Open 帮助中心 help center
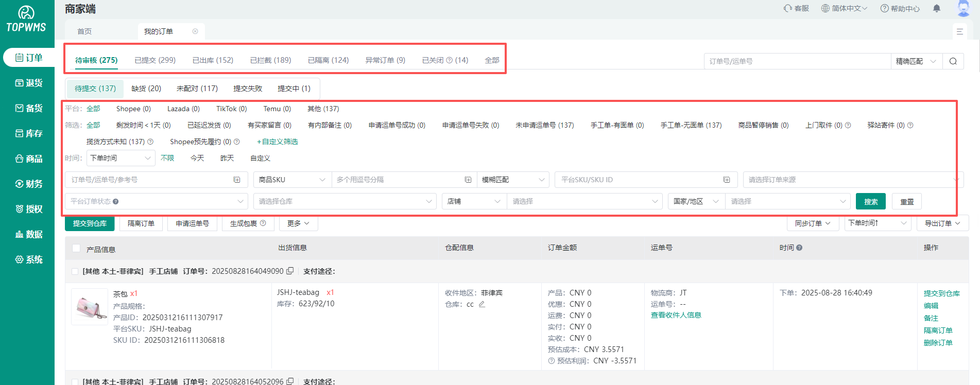 point(900,8)
